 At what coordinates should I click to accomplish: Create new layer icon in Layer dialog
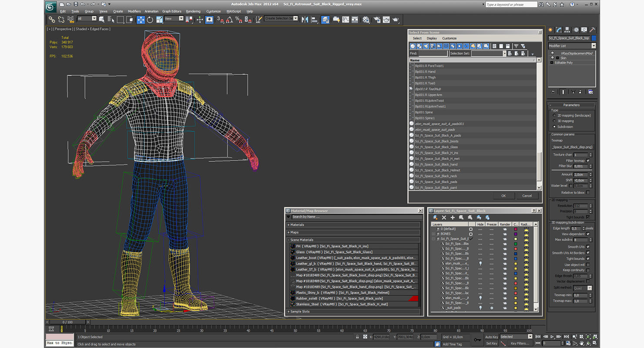[x=436, y=217]
